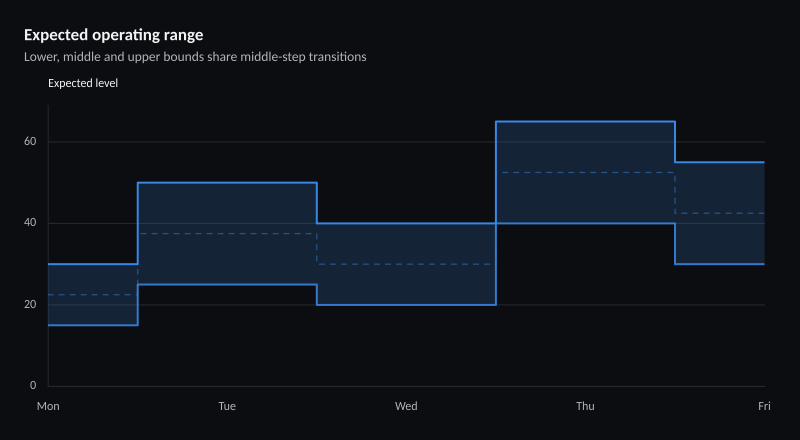This screenshot has width=800, height=440.
Task: Click the upper bound step at 55
Action: pos(719,162)
